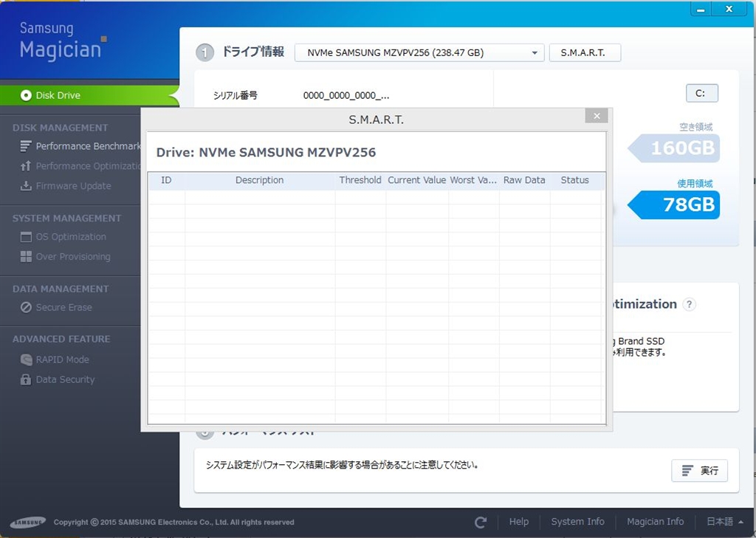Screen dimensions: 756x538
Task: Click the Disk Drive circle icon
Action: coord(26,95)
